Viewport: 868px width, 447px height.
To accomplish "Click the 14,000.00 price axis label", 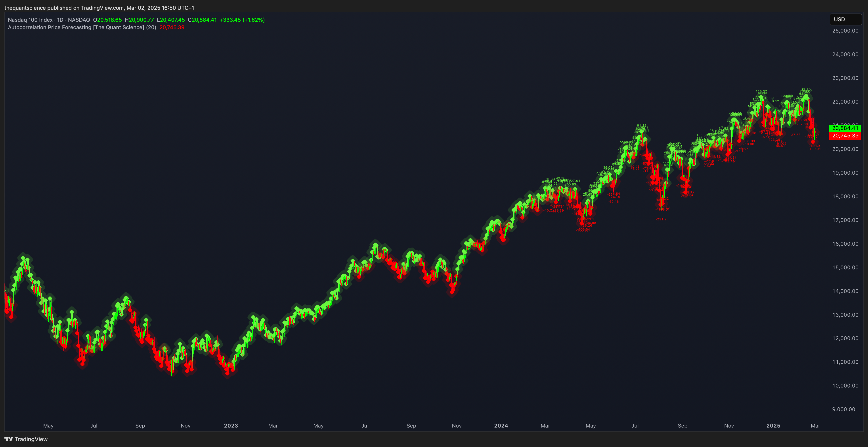I will tap(845, 291).
